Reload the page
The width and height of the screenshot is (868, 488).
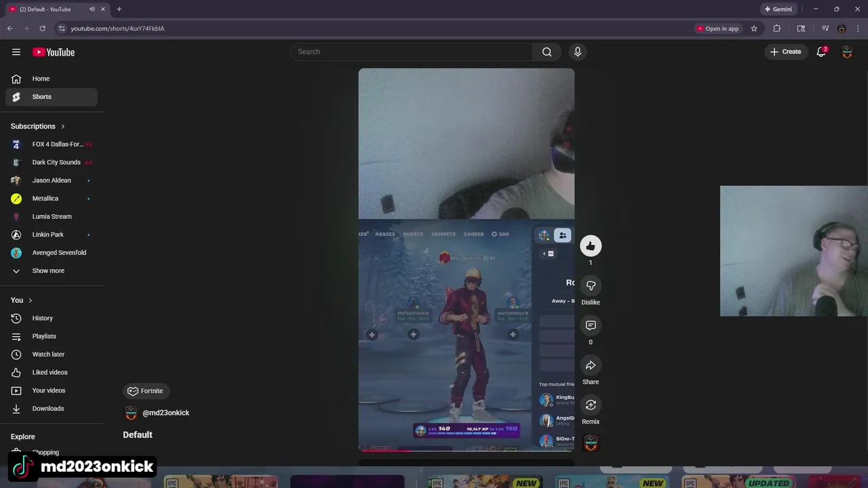tap(42, 28)
